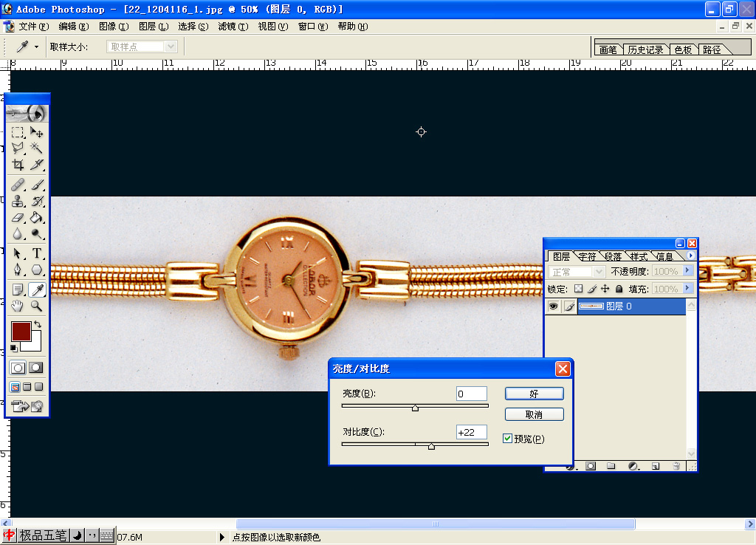This screenshot has height=545, width=756.
Task: Select the Blur tool
Action: tap(18, 234)
